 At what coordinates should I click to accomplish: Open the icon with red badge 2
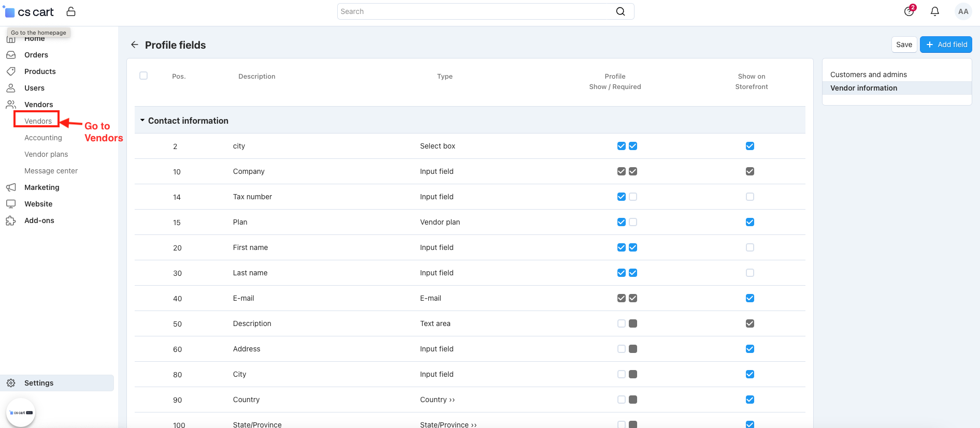(x=910, y=11)
